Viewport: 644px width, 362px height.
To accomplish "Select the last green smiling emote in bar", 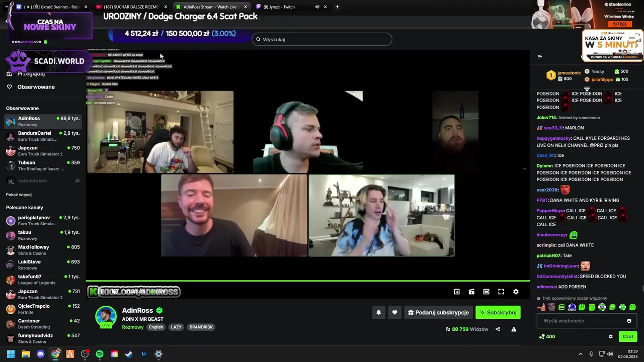I will coord(632,307).
